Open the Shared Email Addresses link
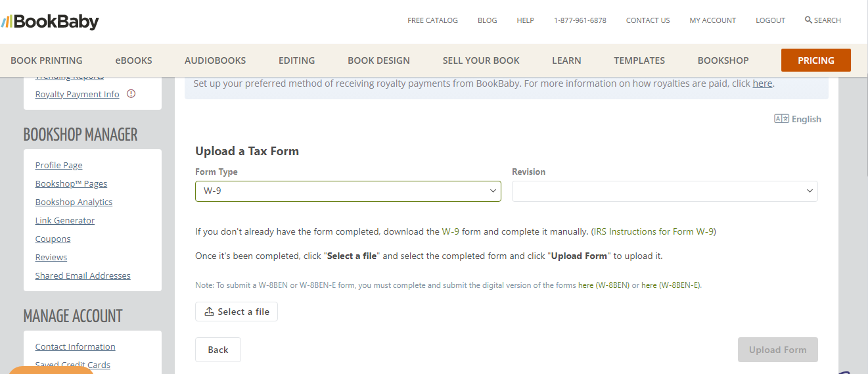 coord(83,275)
